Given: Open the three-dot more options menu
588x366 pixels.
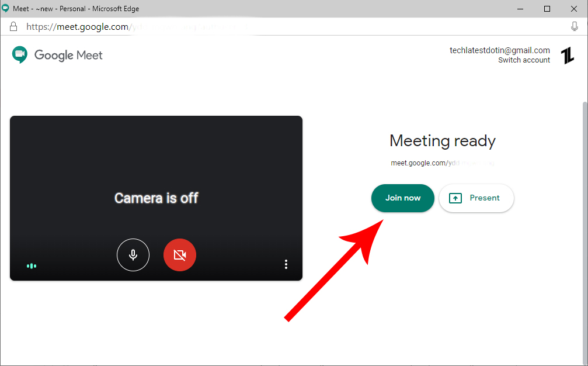Looking at the screenshot, I should point(286,264).
